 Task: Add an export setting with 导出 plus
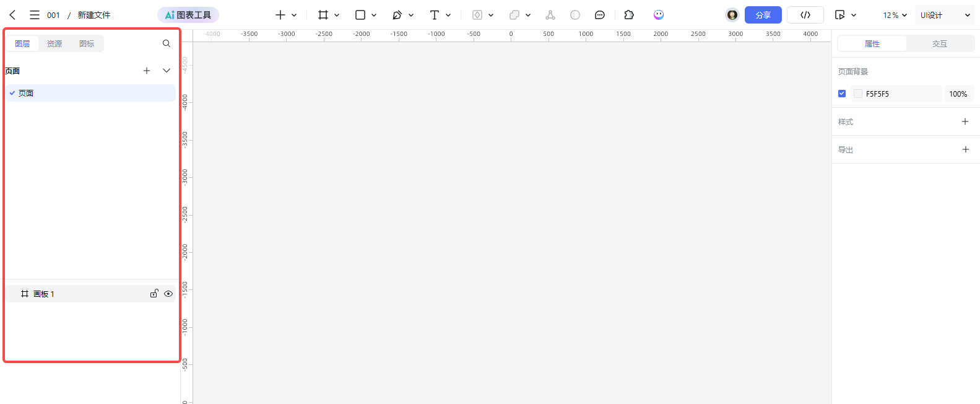(966, 149)
